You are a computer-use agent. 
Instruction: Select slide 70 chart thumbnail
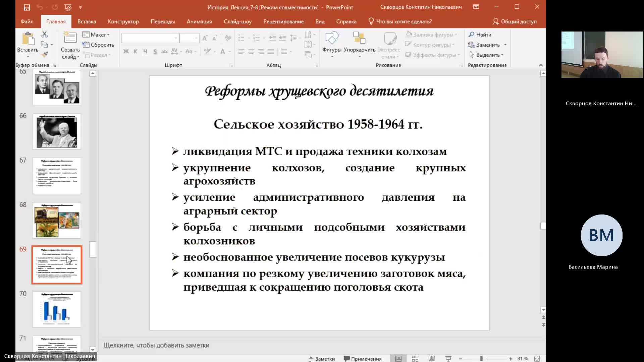coord(57,309)
